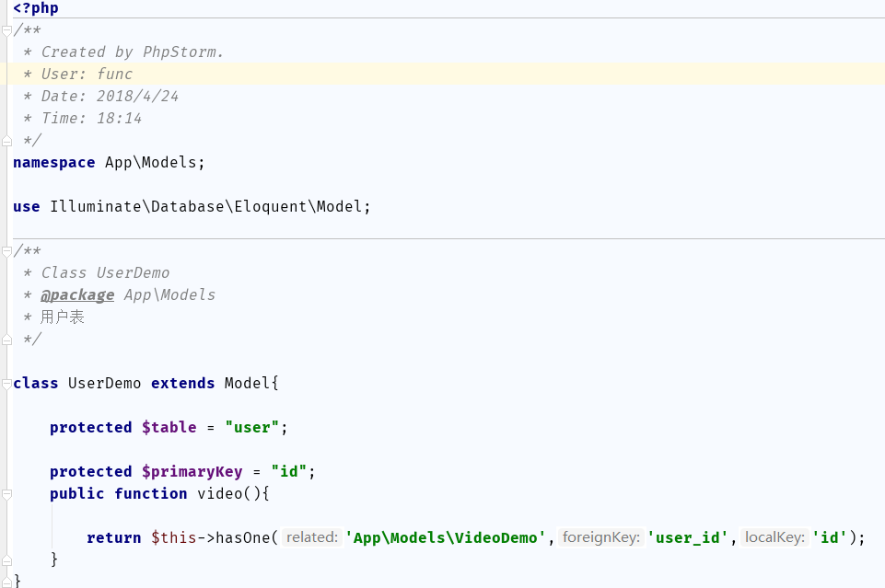Click the use keyword

[x=27, y=207]
